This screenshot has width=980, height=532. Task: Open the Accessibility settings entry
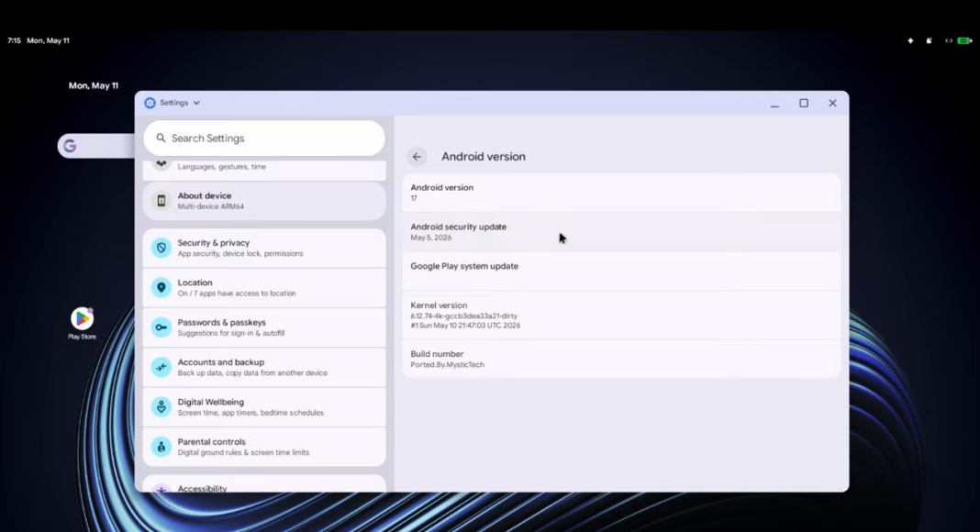tap(263, 484)
